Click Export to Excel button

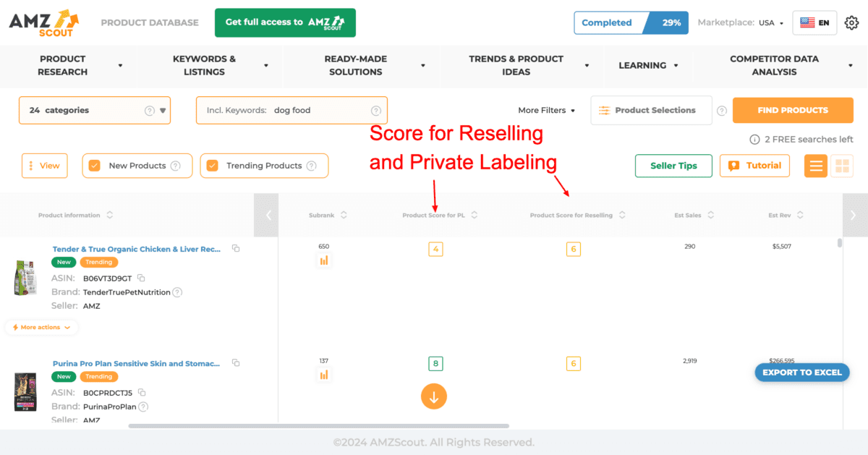click(x=802, y=373)
